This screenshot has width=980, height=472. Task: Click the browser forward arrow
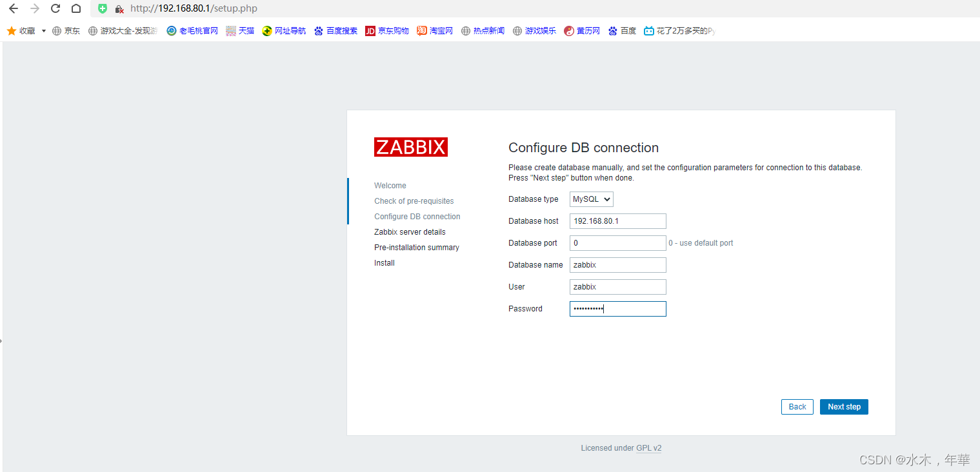(x=35, y=8)
